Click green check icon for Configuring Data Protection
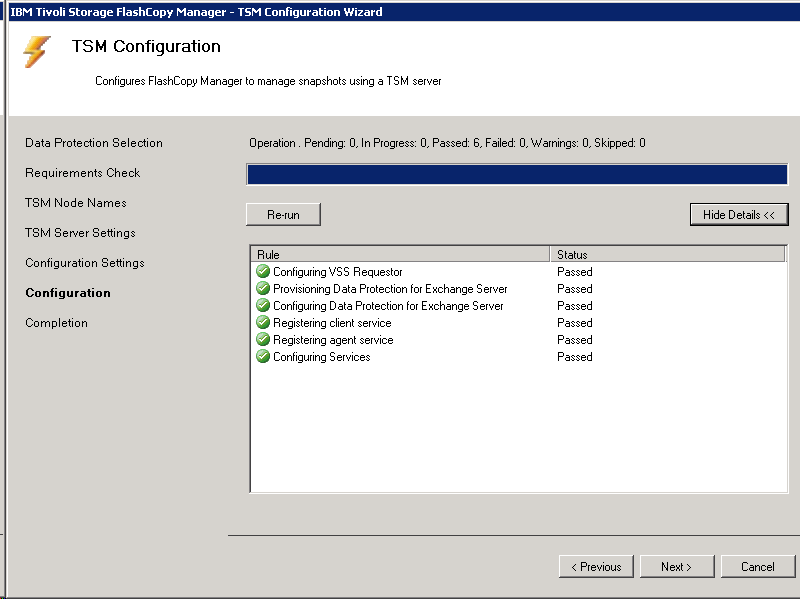The image size is (800, 599). point(263,306)
